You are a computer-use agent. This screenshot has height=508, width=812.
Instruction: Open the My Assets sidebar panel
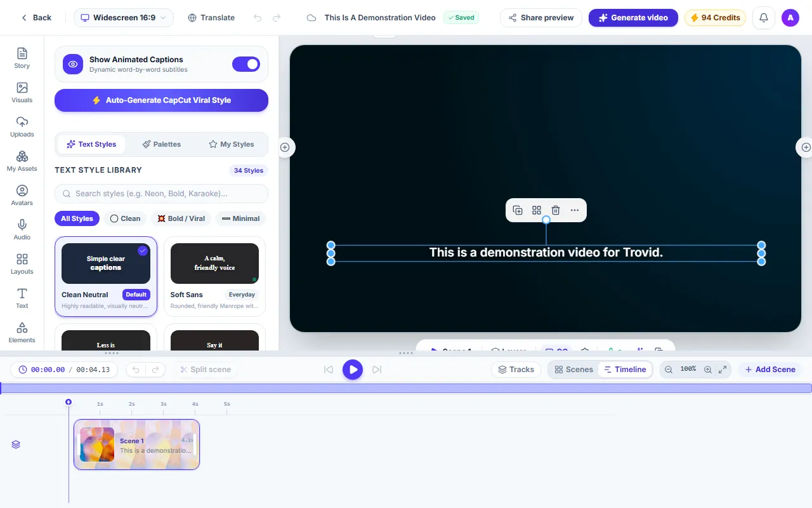pyautogui.click(x=22, y=161)
